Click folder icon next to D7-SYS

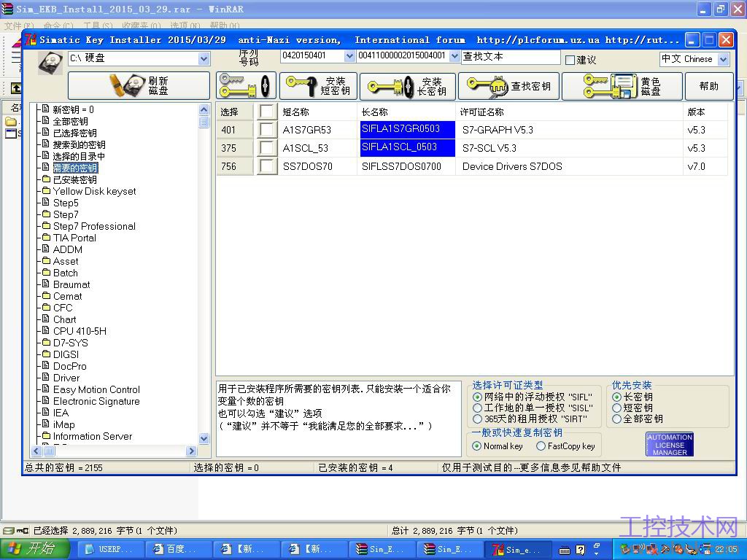(x=46, y=343)
